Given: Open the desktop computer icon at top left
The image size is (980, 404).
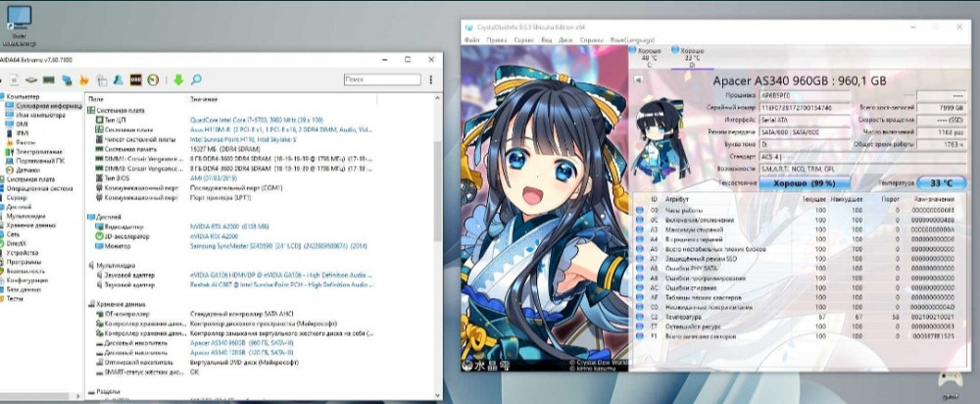Looking at the screenshot, I should click(17, 20).
